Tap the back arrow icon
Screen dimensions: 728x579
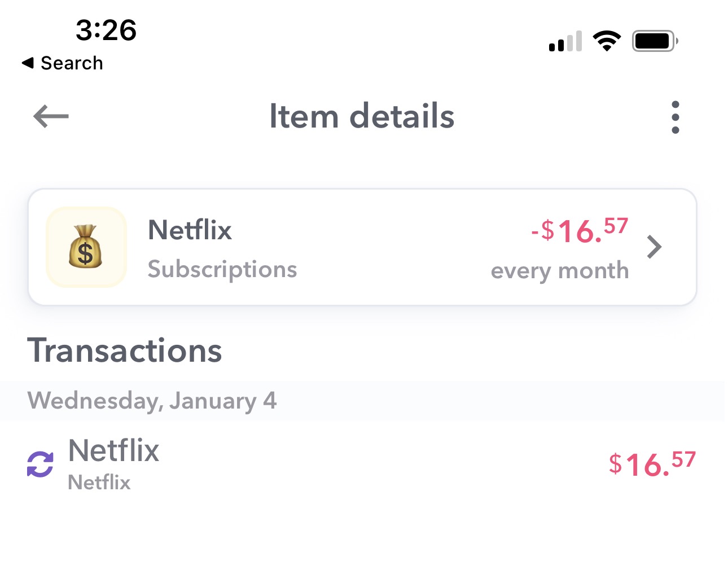tap(50, 117)
